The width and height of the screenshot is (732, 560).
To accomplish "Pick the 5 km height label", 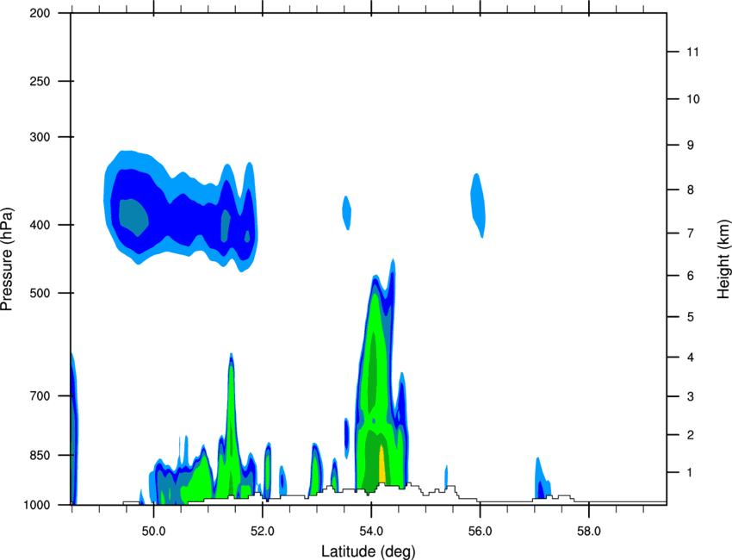I will point(691,317).
